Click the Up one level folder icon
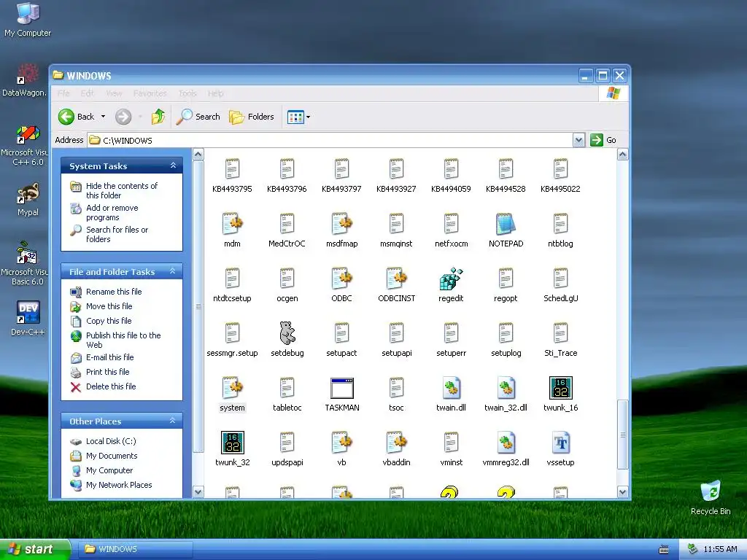Image resolution: width=747 pixels, height=560 pixels. pyautogui.click(x=158, y=117)
